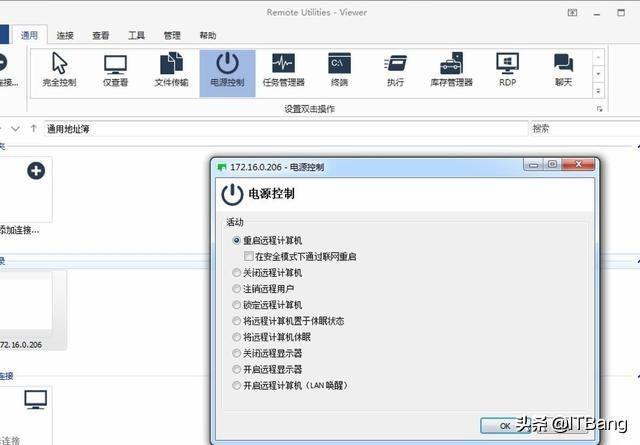Select 将远程计算机休眠 radio option
The width and height of the screenshot is (640, 445).
pos(236,337)
